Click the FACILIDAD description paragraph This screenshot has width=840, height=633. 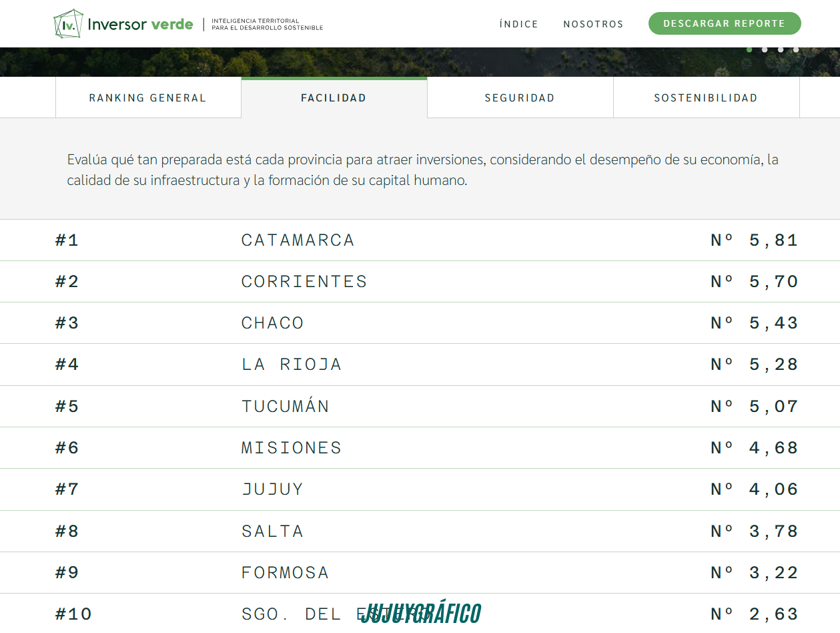click(423, 170)
